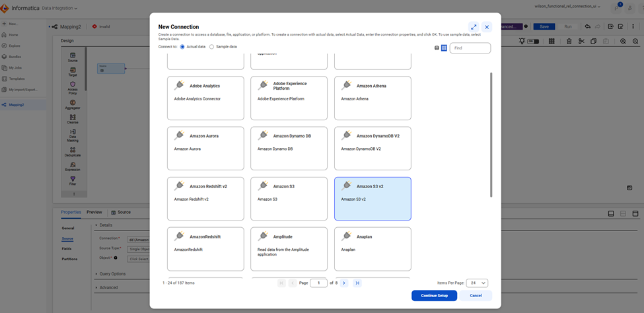The height and width of the screenshot is (313, 644).
Task: Go to first page of connectors
Action: point(281,283)
